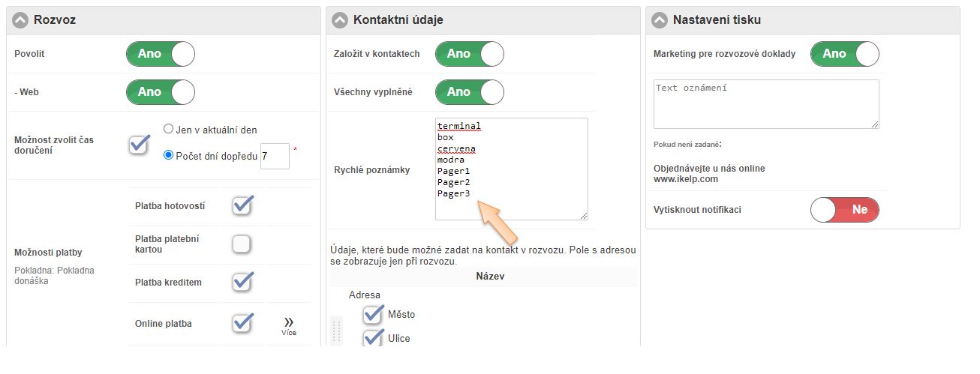Select Jen v aktuální den option
Viewport: 980px width, 374px height.
point(169,129)
